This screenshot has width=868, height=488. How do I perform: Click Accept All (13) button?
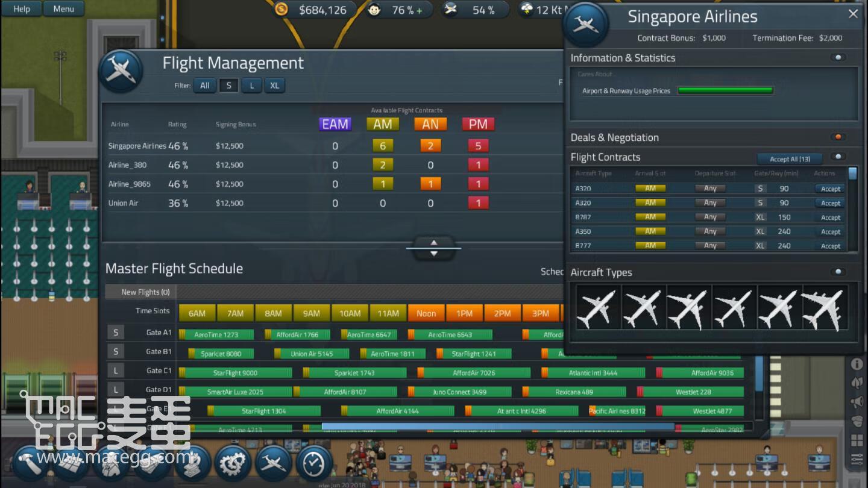click(790, 159)
